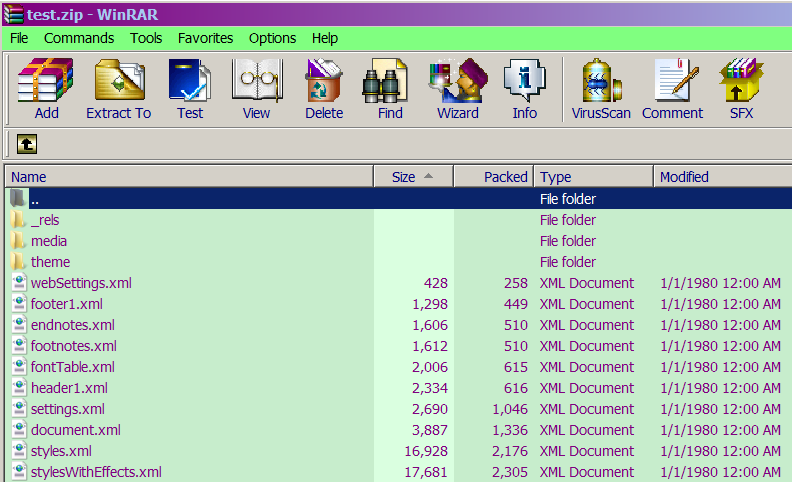
Task: Click the document.xml file icon
Action: [19, 429]
